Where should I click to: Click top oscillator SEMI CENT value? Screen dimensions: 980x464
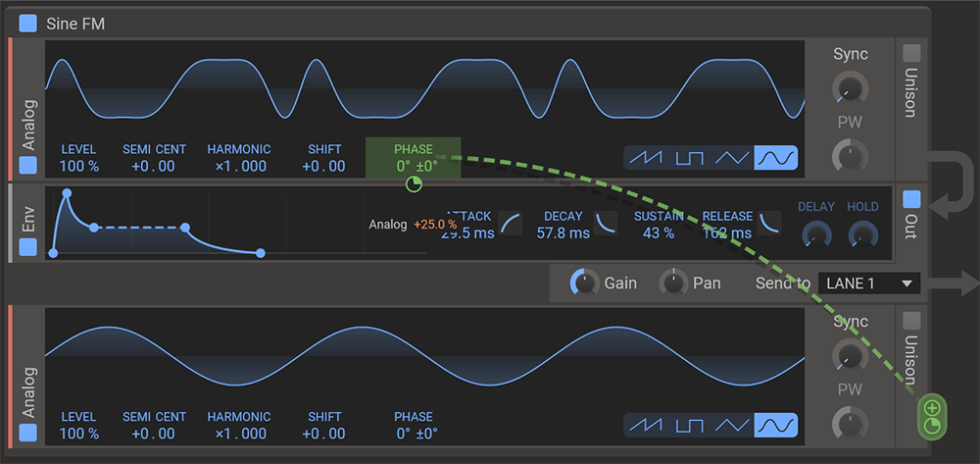(154, 167)
